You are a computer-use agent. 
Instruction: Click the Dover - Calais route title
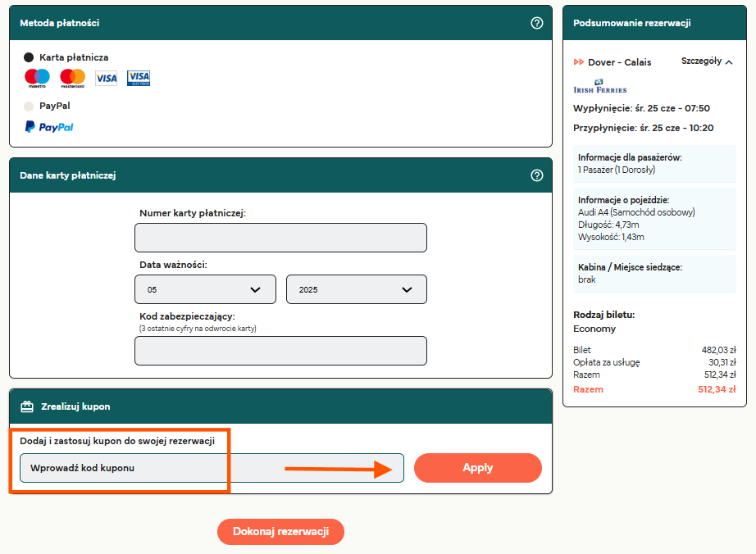tap(619, 61)
